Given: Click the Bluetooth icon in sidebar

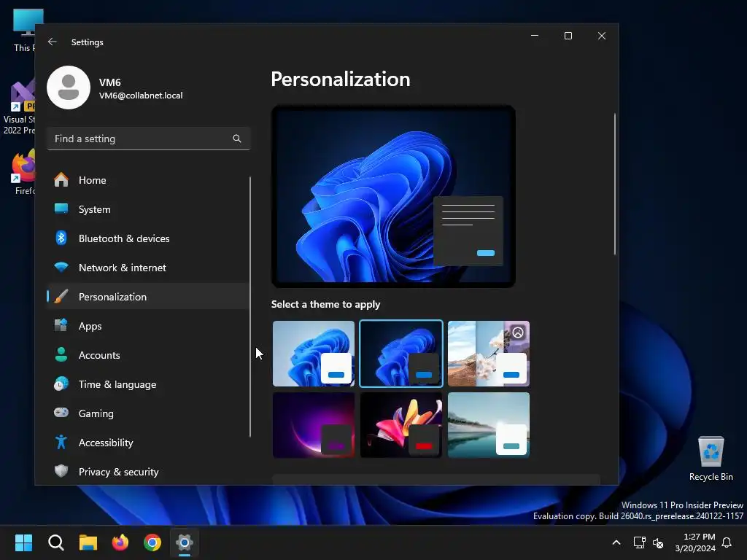Looking at the screenshot, I should pyautogui.click(x=61, y=238).
